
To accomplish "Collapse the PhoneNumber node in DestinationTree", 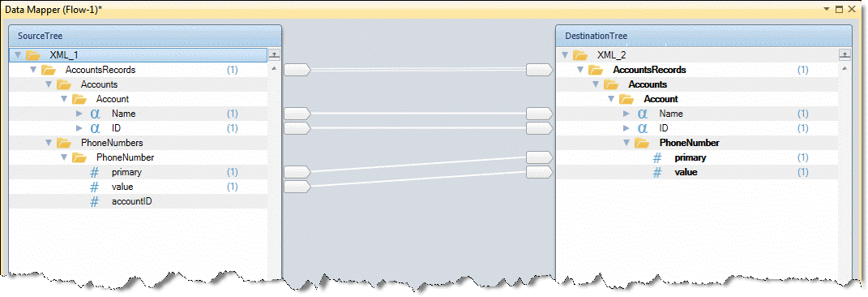I will (x=626, y=143).
